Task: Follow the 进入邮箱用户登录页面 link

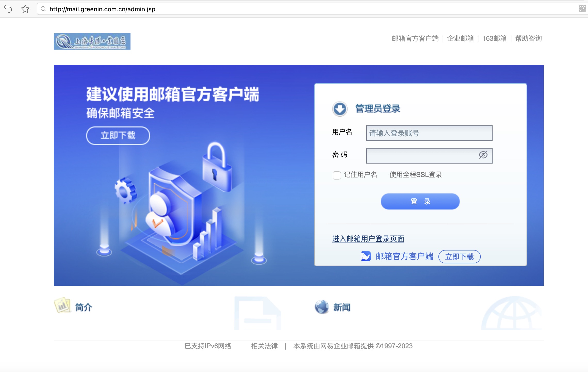Action: (x=368, y=239)
